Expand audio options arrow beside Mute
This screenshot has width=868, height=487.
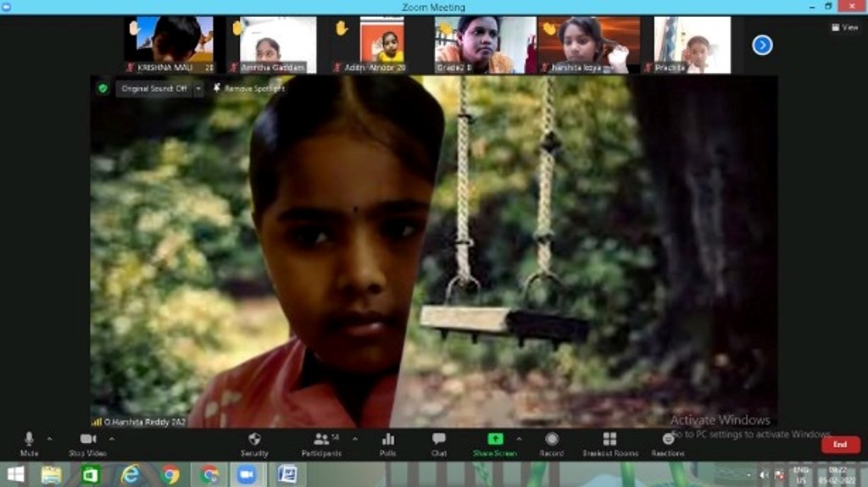pos(49,439)
